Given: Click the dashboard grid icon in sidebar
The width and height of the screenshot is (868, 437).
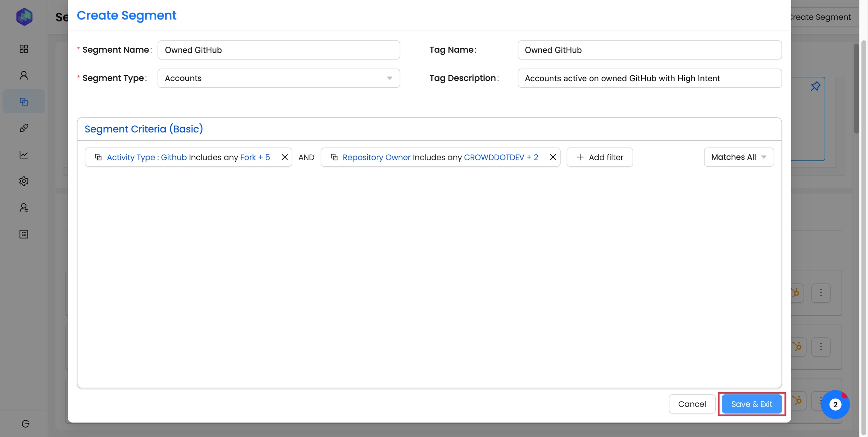Looking at the screenshot, I should (24, 49).
